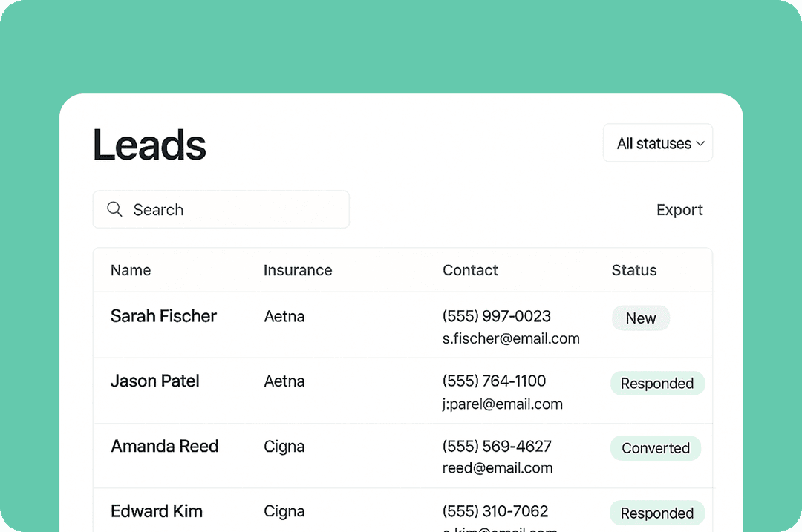802x532 pixels.
Task: Click the Converted status badge for Amanda Reed
Action: click(656, 448)
